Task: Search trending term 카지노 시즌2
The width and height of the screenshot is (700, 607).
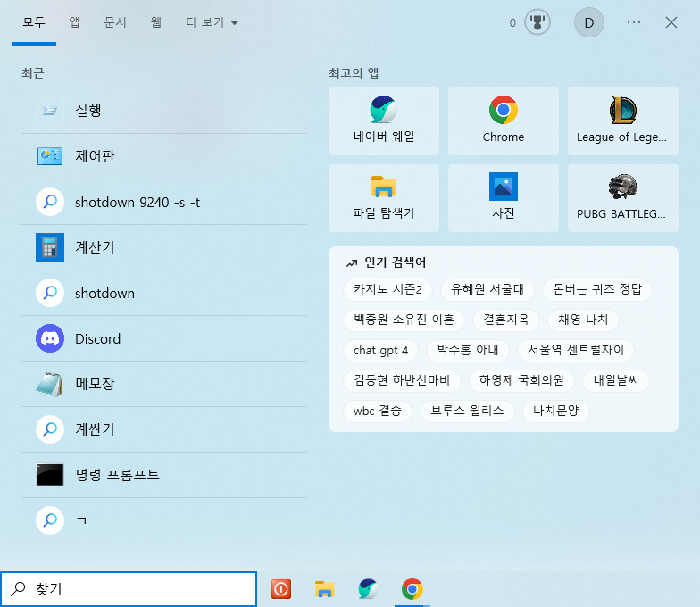Action: pyautogui.click(x=387, y=289)
